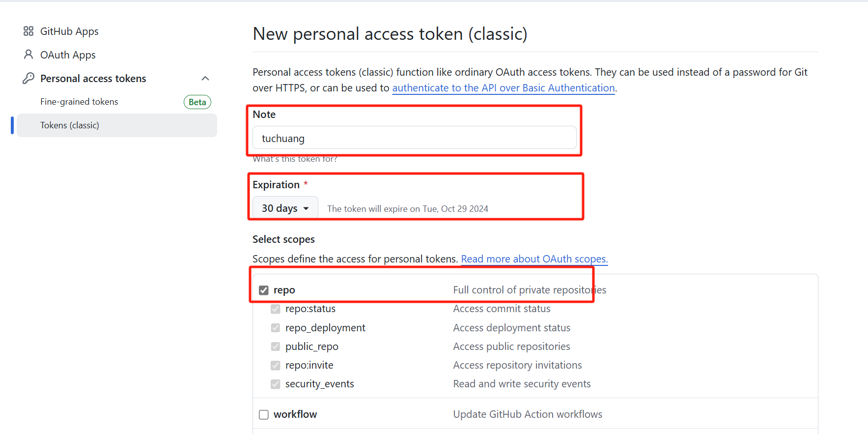
Task: Toggle the repo:invite checkbox
Action: point(276,366)
